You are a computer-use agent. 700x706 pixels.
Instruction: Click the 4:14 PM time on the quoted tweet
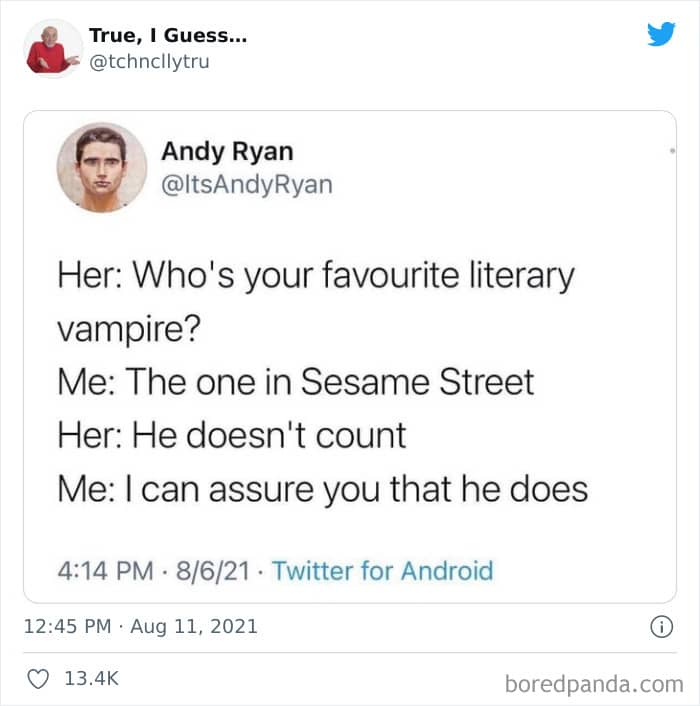coord(105,571)
